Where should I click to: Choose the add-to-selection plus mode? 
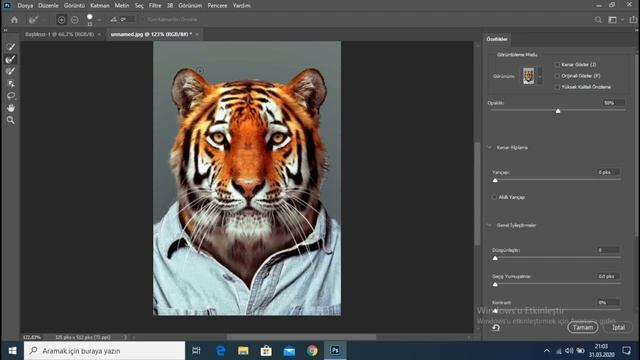61,20
